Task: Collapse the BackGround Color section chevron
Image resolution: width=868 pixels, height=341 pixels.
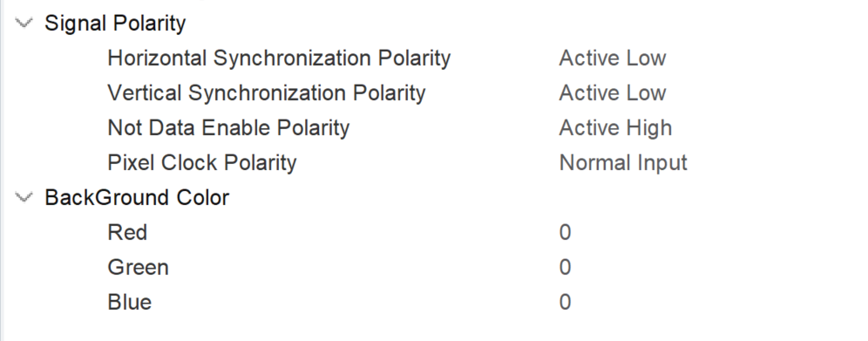Action: coord(24,197)
